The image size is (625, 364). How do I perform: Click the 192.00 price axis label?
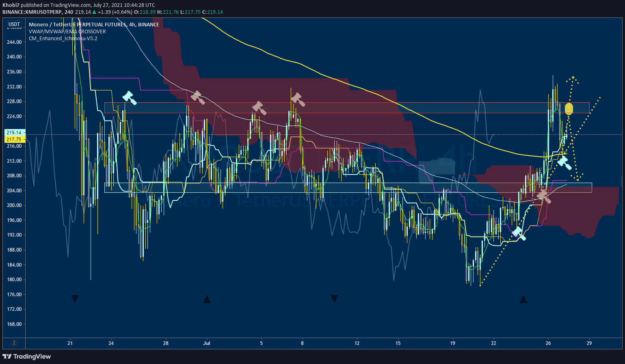pyautogui.click(x=14, y=235)
